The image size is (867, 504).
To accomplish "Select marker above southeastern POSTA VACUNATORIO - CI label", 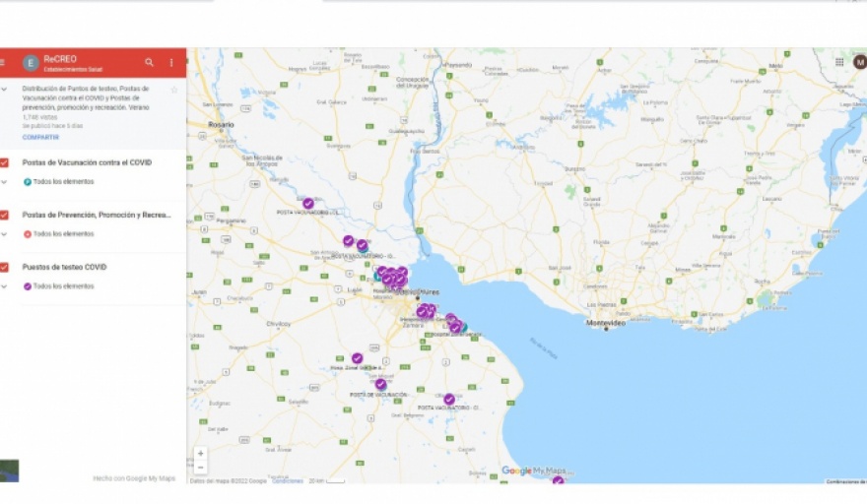I will (x=449, y=399).
